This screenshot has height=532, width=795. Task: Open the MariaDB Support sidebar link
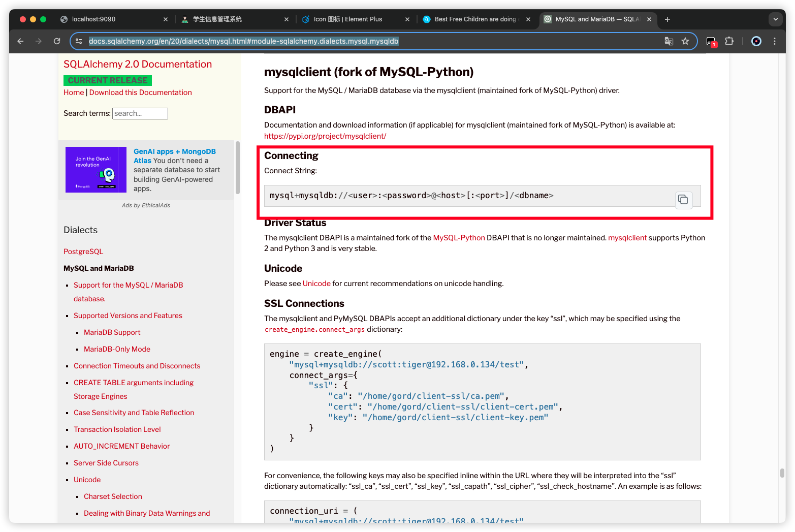point(112,332)
